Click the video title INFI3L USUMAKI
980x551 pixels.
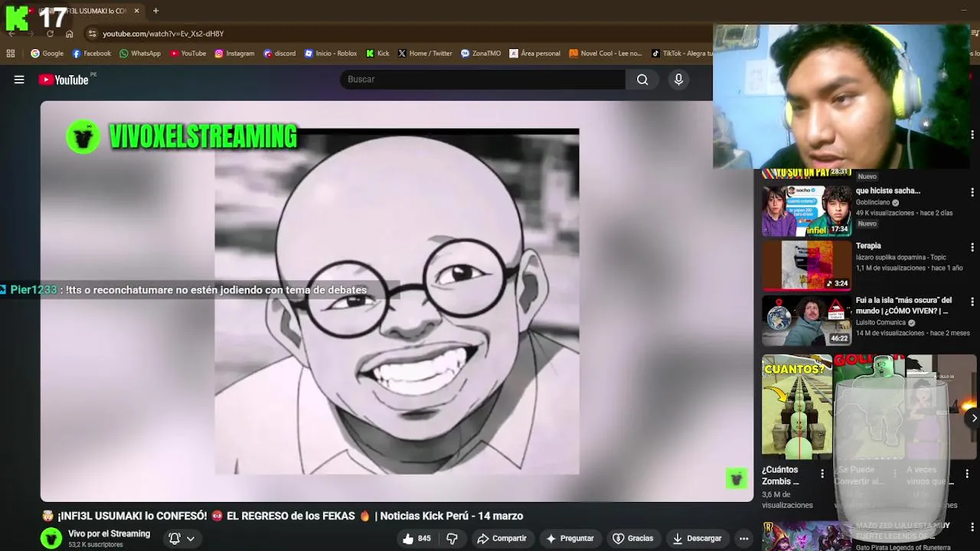tap(283, 516)
